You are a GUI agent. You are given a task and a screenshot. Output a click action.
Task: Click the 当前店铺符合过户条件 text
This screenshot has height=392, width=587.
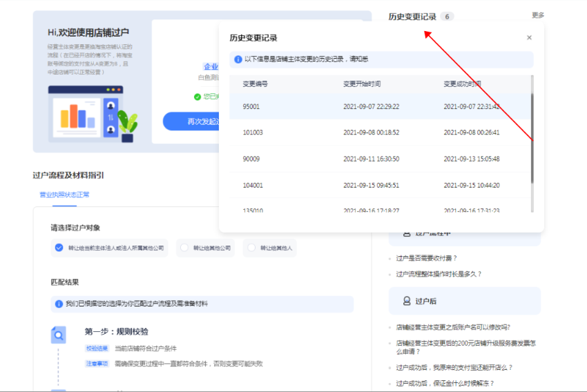146,349
